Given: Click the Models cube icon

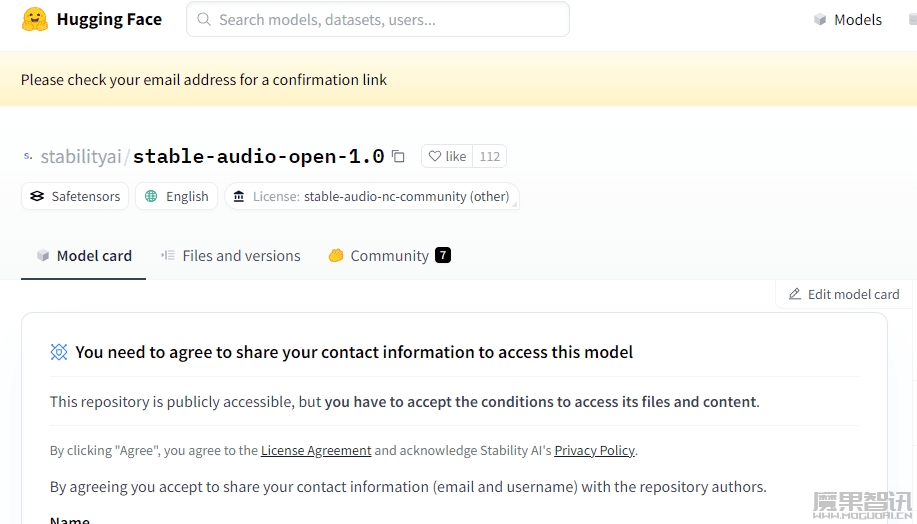Looking at the screenshot, I should tap(820, 20).
